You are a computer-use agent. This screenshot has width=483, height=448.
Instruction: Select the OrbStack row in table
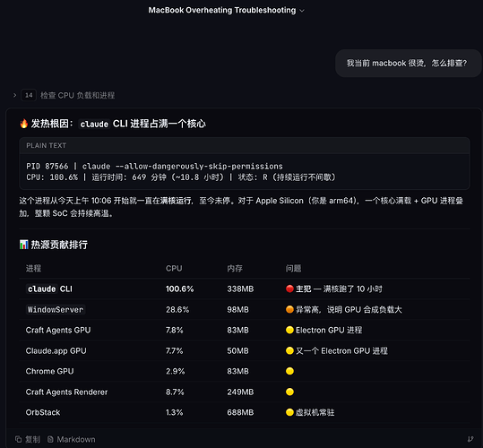[x=245, y=412]
